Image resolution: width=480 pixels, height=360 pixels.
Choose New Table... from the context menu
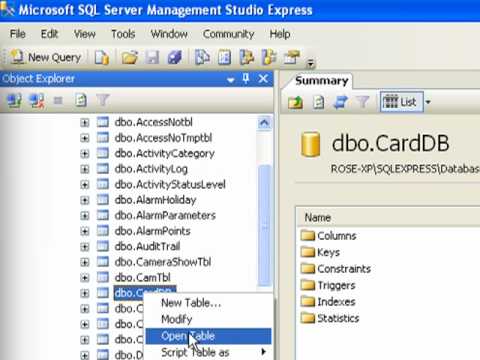(x=209, y=303)
